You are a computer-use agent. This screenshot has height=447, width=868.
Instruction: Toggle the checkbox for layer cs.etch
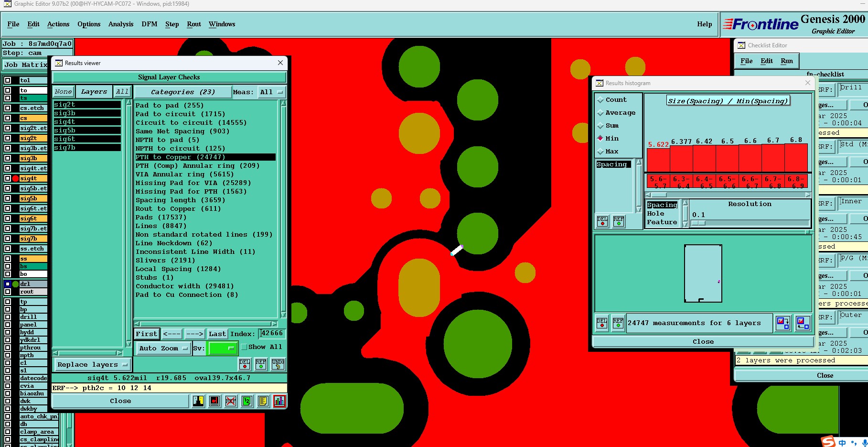pyautogui.click(x=8, y=108)
